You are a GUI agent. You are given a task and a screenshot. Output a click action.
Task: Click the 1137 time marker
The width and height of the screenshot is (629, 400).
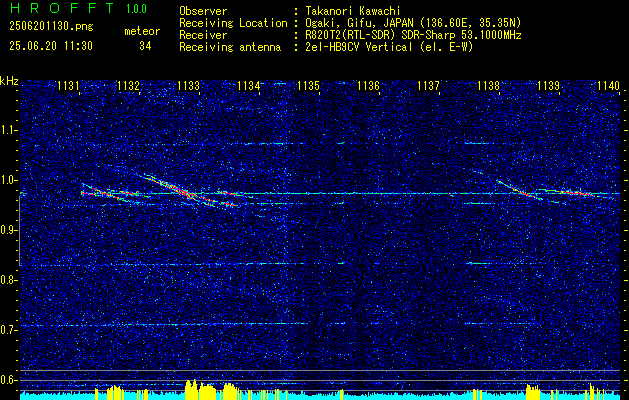(428, 86)
